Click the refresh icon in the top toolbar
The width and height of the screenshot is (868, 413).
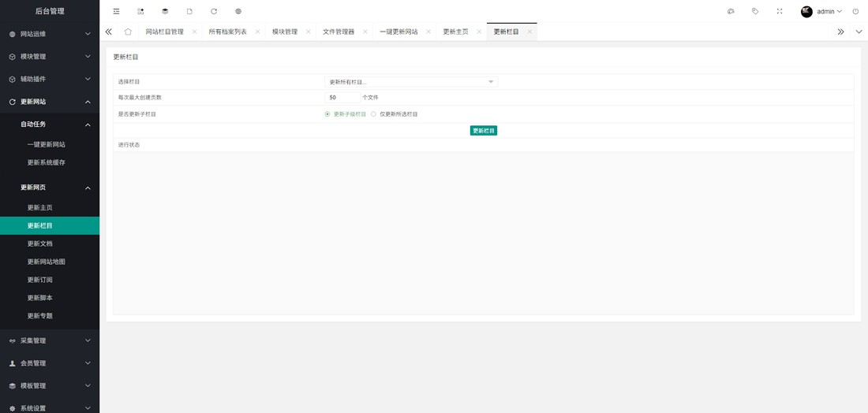(214, 12)
